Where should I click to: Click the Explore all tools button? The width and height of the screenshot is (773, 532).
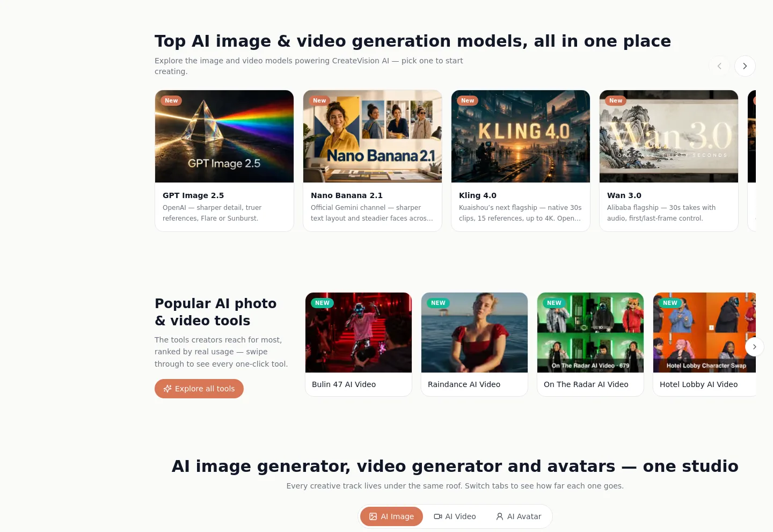[x=199, y=389]
